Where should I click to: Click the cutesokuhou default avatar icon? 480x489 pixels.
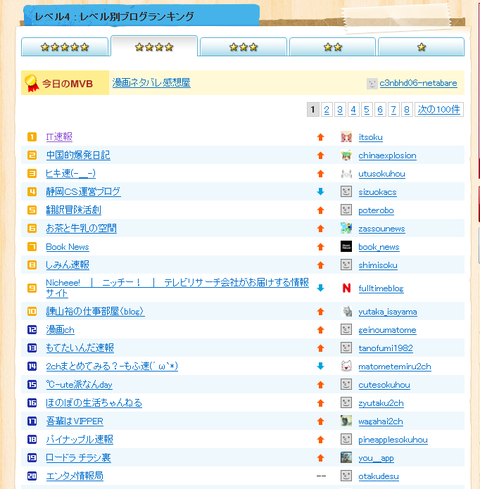(x=346, y=384)
